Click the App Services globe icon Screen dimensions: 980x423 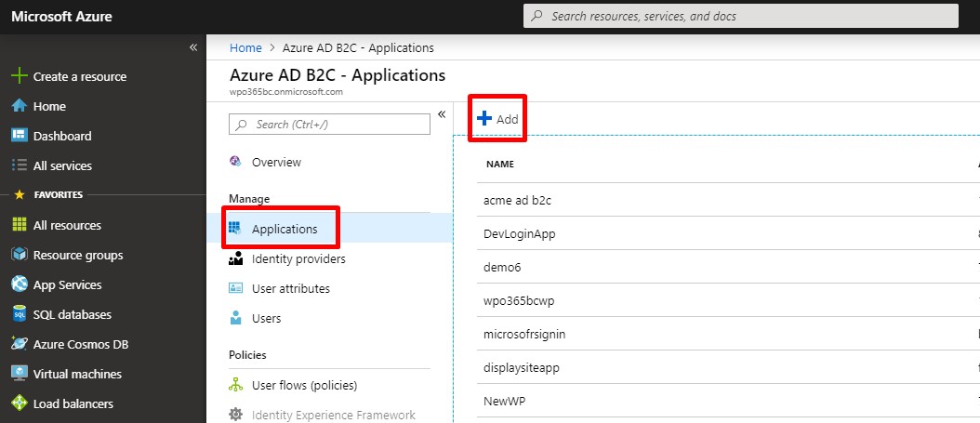[x=20, y=284]
